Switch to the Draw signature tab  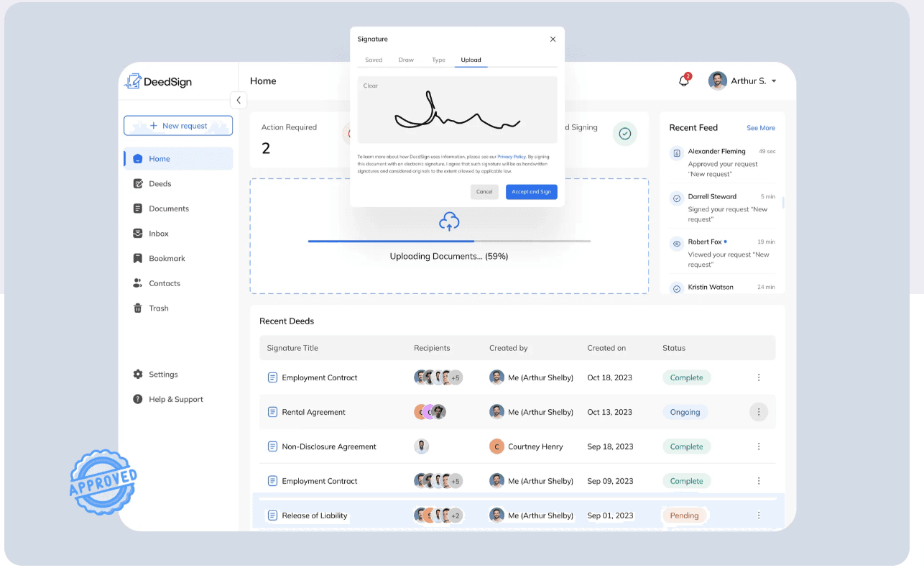pyautogui.click(x=406, y=60)
